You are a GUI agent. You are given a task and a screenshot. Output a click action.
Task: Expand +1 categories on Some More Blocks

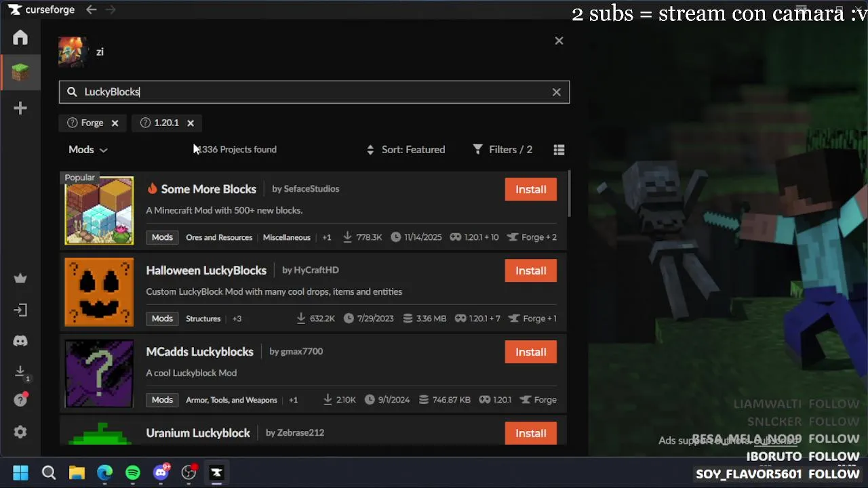click(327, 237)
